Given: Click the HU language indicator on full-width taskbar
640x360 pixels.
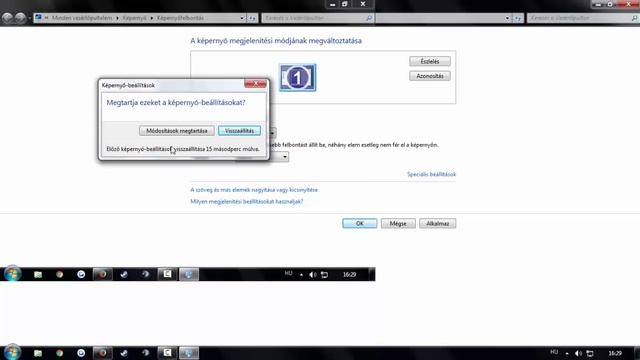Looking at the screenshot, I should (554, 352).
